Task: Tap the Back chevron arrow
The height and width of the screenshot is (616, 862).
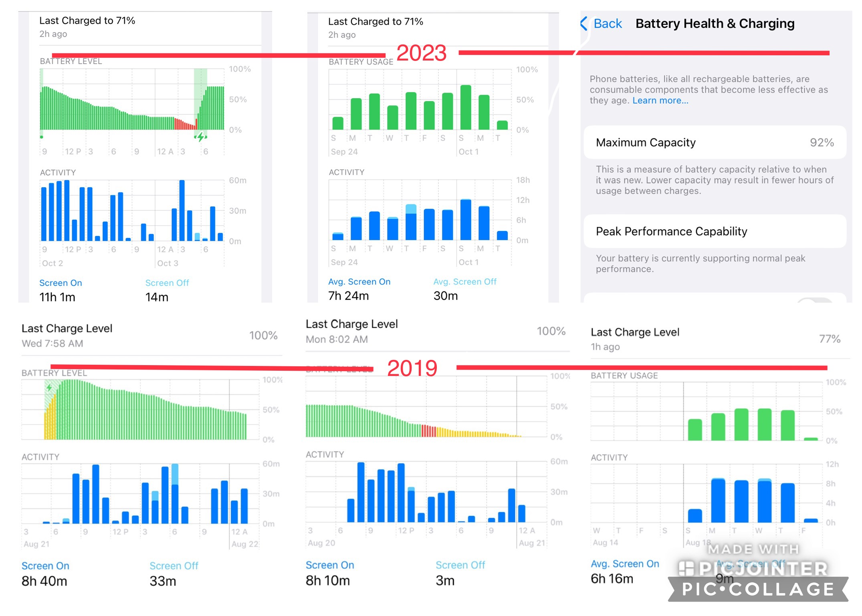Action: (584, 24)
